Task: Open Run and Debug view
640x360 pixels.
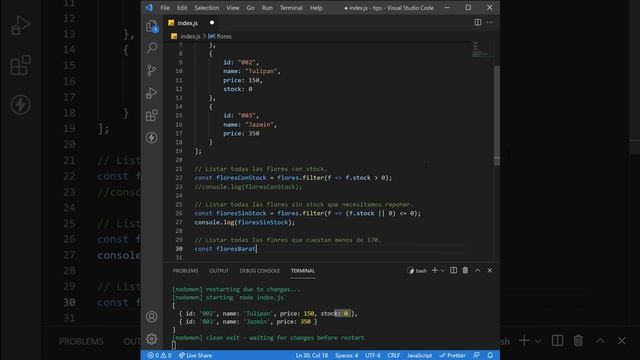Action: [x=152, y=93]
